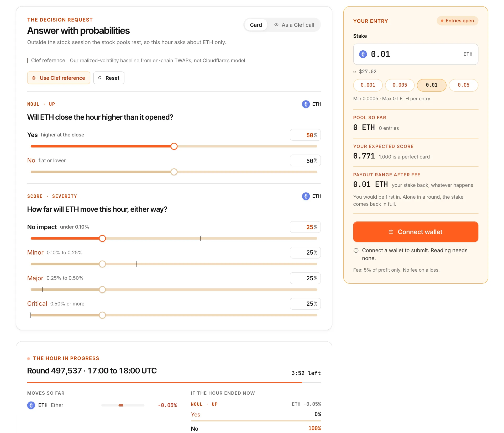Click the Connect wallet button
Viewport: 504px width, 433px height.
416,232
